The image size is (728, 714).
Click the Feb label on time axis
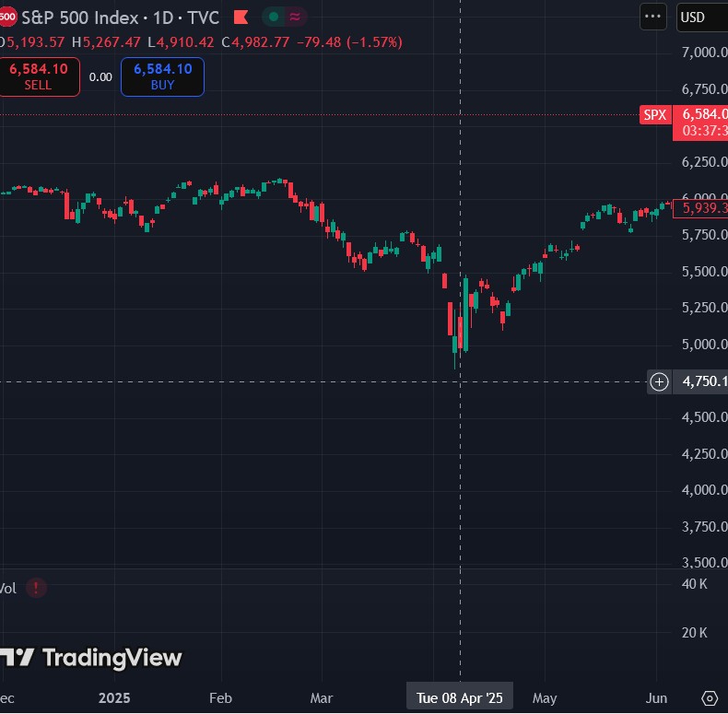(x=220, y=698)
